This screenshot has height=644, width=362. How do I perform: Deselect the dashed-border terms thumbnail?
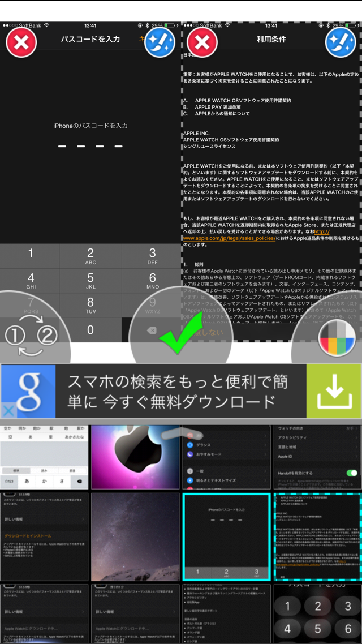click(x=318, y=537)
